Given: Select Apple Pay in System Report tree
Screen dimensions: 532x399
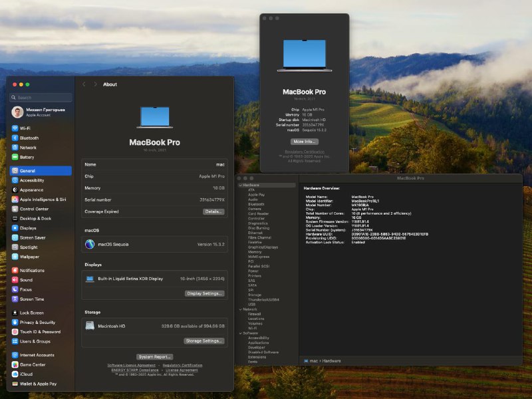Looking at the screenshot, I should point(256,195).
